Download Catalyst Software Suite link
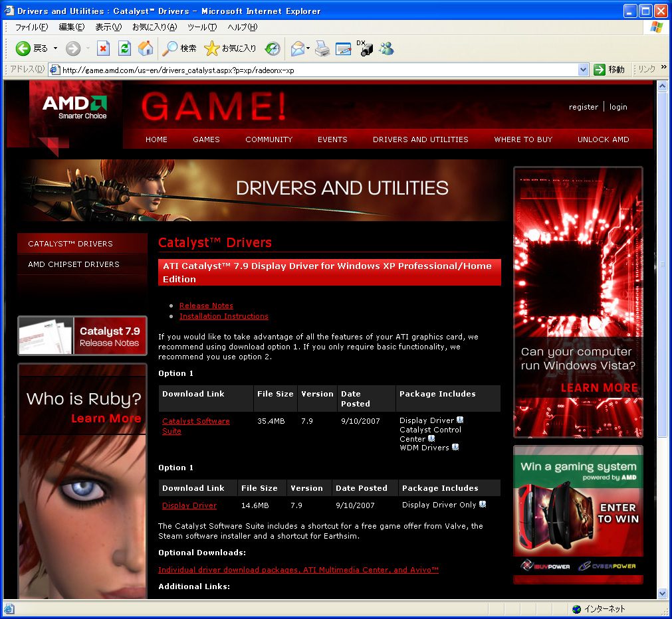Image resolution: width=672 pixels, height=619 pixels. (196, 426)
